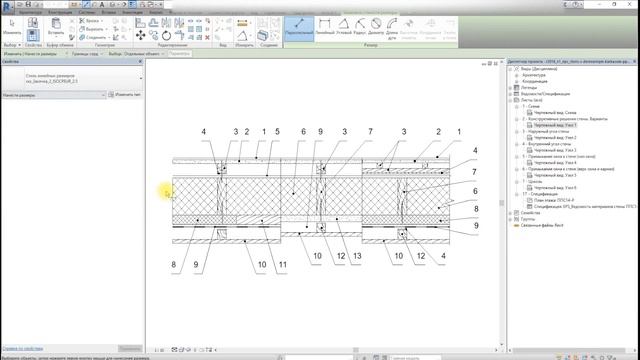640x360 pixels.
Task: Click the Properties help link at bottom
Action: tap(23, 349)
